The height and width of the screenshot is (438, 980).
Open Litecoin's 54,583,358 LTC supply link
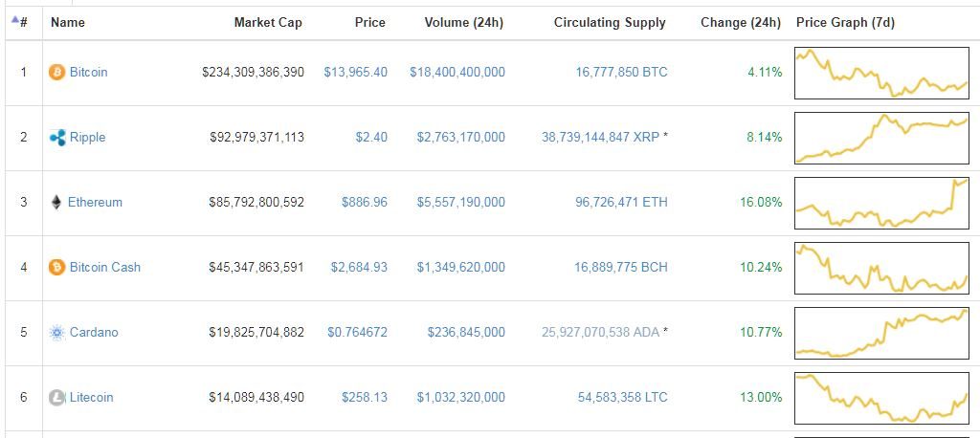(622, 398)
